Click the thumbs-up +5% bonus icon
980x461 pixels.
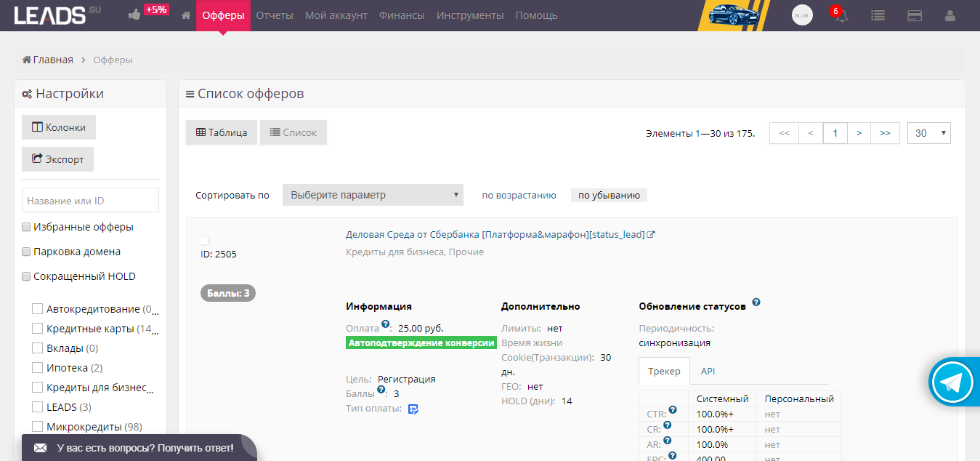tap(134, 15)
